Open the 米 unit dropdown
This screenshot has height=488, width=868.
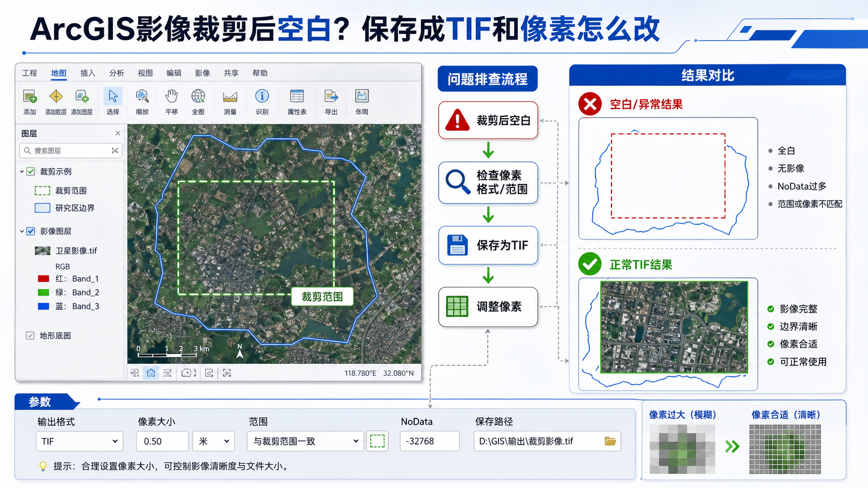coord(214,441)
